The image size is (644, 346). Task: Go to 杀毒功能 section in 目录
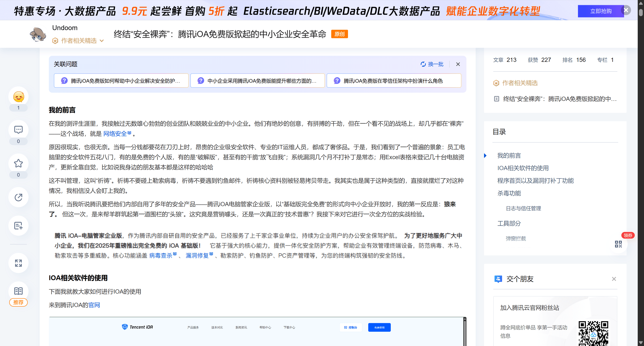509,193
